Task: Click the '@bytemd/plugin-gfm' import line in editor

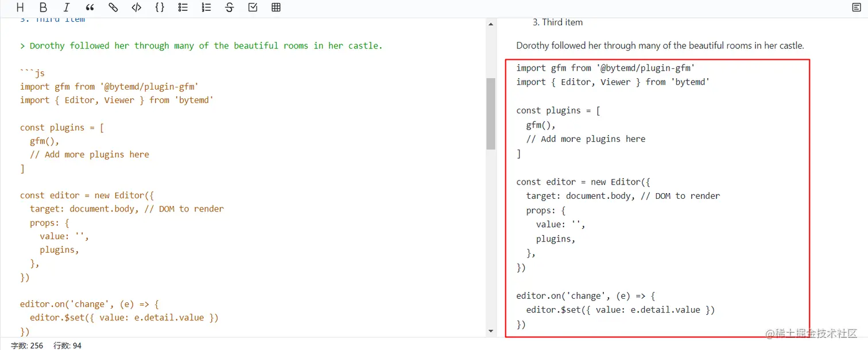Action: pyautogui.click(x=109, y=87)
